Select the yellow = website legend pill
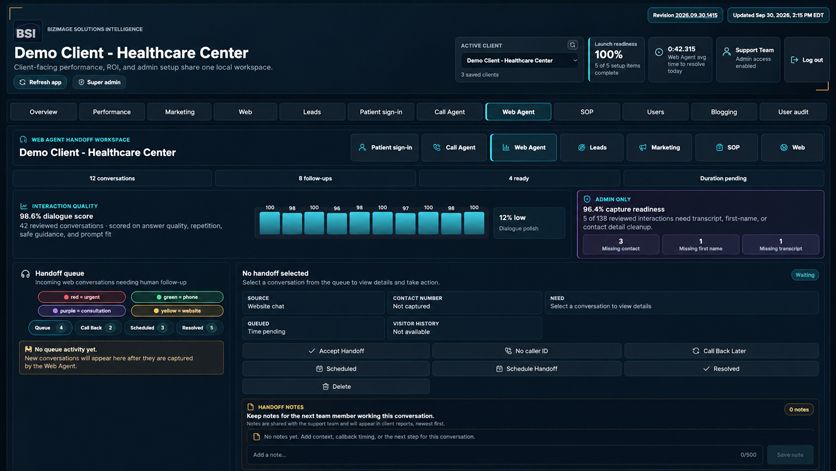The height and width of the screenshot is (471, 836). [177, 310]
